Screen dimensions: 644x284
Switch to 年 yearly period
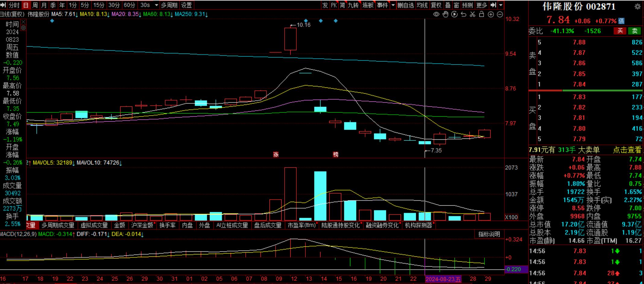click(x=62, y=5)
